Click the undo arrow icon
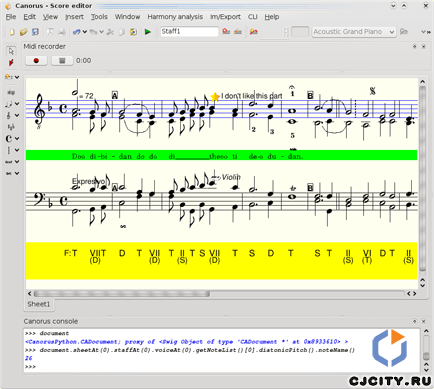The height and width of the screenshot is (389, 434). tap(77, 32)
